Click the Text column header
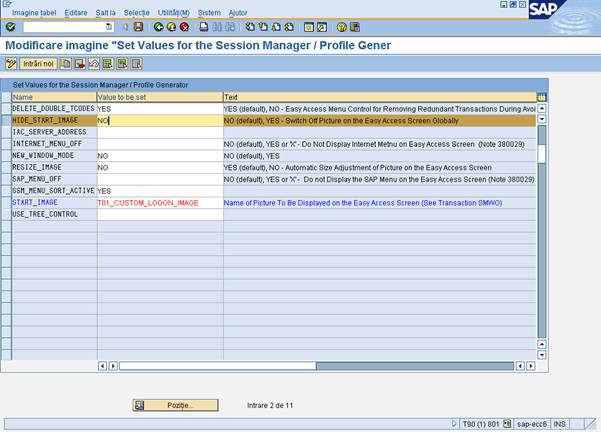Screen dimensions: 601x432 coord(379,97)
